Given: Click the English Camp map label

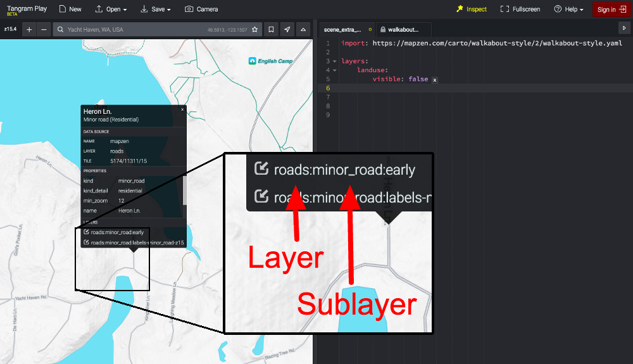Looking at the screenshot, I should [x=275, y=61].
